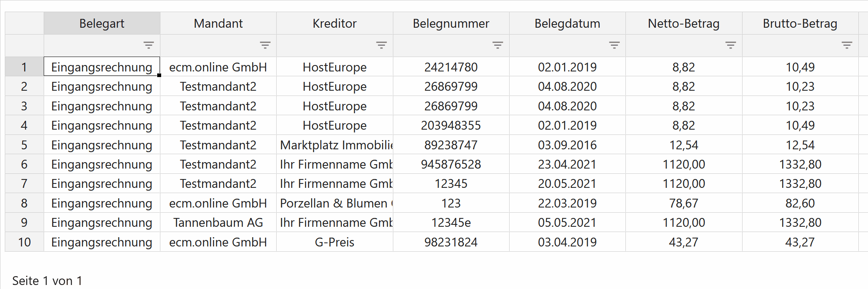Select Belegdatum cell 23.04.2021
This screenshot has height=289, width=868.
point(567,164)
